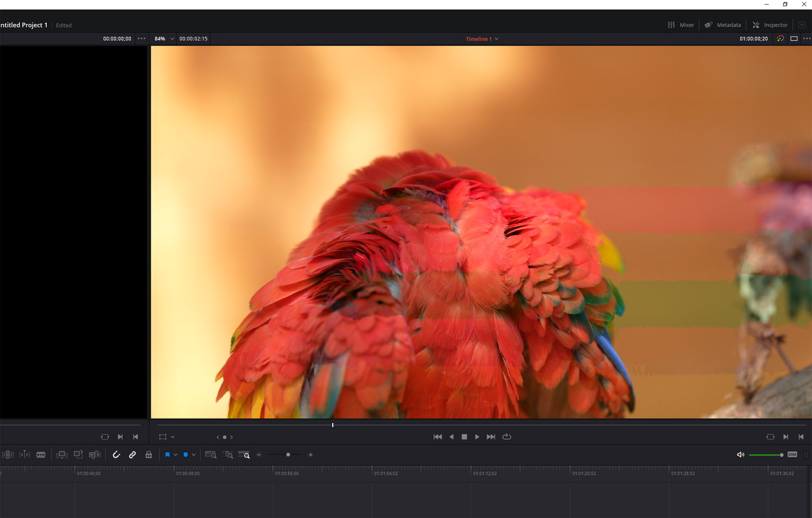Click the Full Extent Zoom icon
This screenshot has width=812, height=518.
[211, 455]
